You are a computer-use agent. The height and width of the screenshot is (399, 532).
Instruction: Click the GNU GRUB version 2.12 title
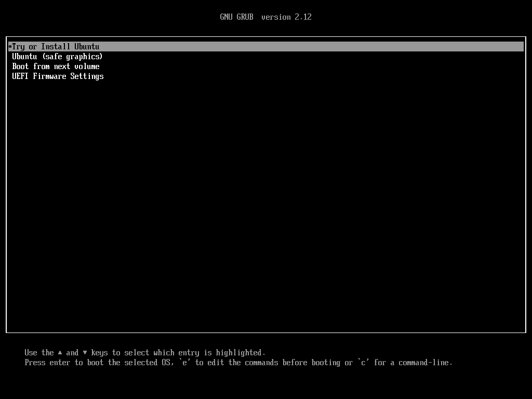pyautogui.click(x=265, y=17)
